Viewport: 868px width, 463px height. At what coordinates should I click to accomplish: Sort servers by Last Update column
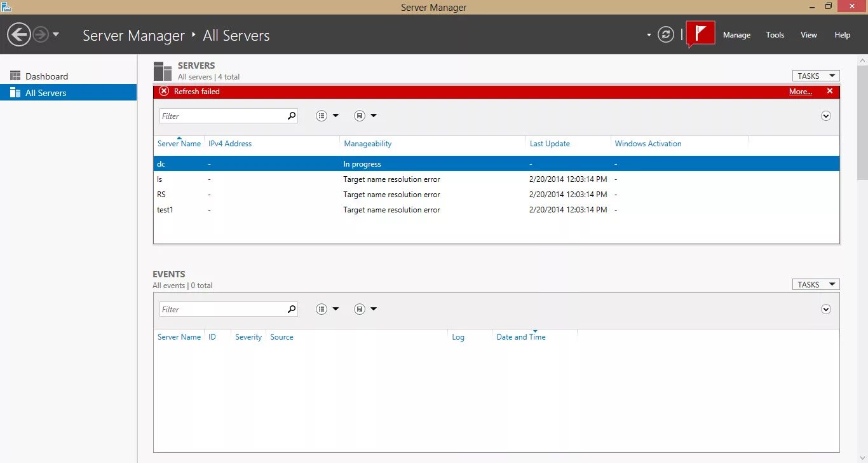(550, 144)
